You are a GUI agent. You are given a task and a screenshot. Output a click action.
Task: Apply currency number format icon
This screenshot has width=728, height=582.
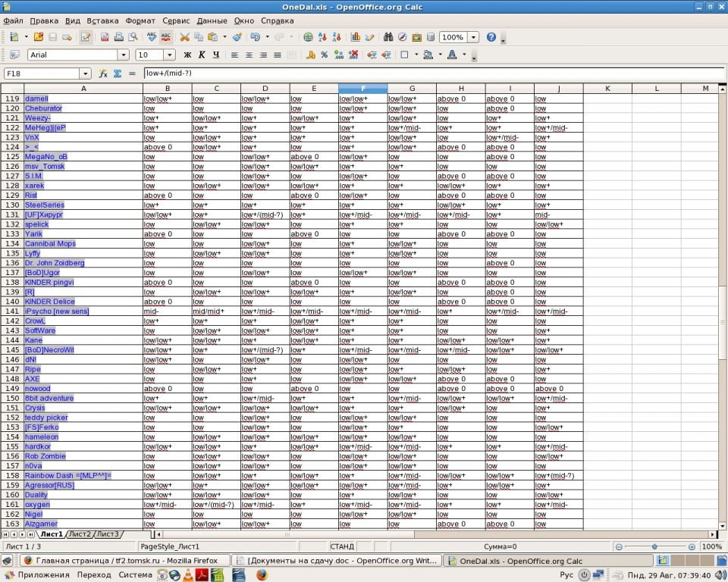pos(311,55)
